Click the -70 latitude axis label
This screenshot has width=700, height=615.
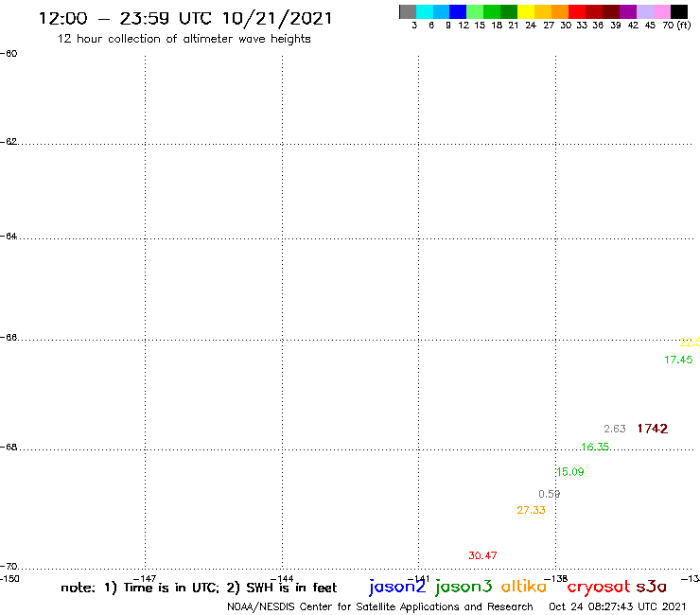(9, 567)
